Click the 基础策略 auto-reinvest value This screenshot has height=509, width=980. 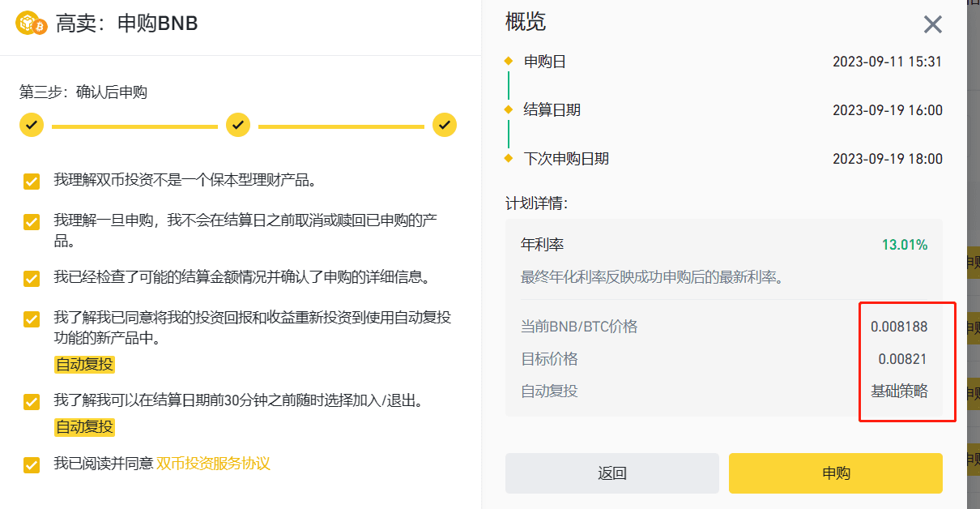coord(899,391)
